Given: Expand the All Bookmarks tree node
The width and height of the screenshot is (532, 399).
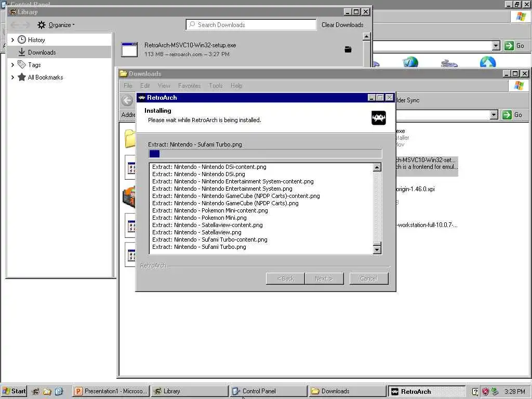Looking at the screenshot, I should [12, 77].
